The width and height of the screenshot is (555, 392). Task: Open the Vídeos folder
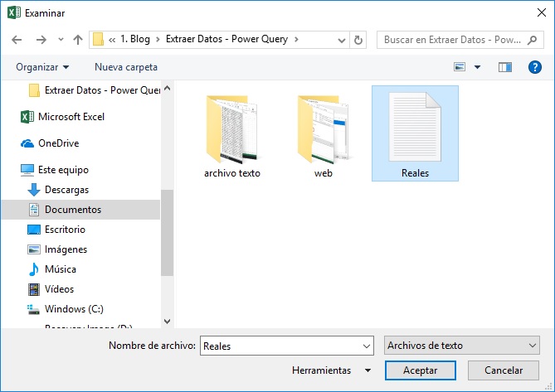51,289
